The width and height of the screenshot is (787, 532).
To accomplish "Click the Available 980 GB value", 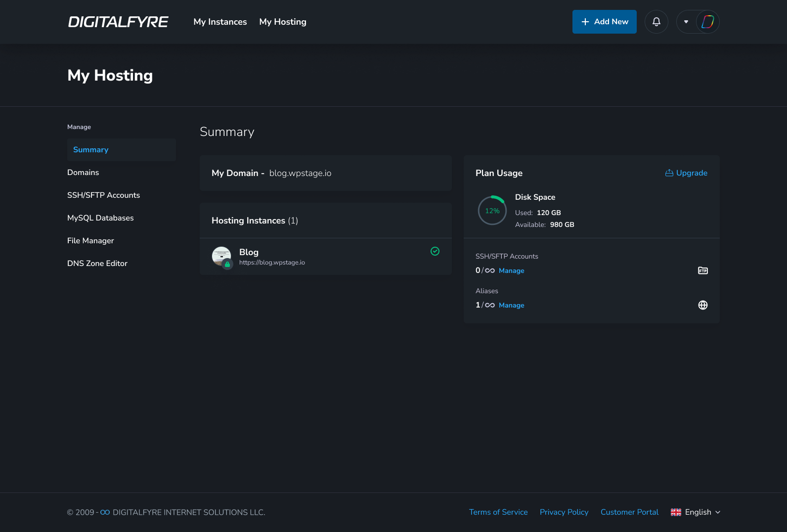I will click(562, 224).
